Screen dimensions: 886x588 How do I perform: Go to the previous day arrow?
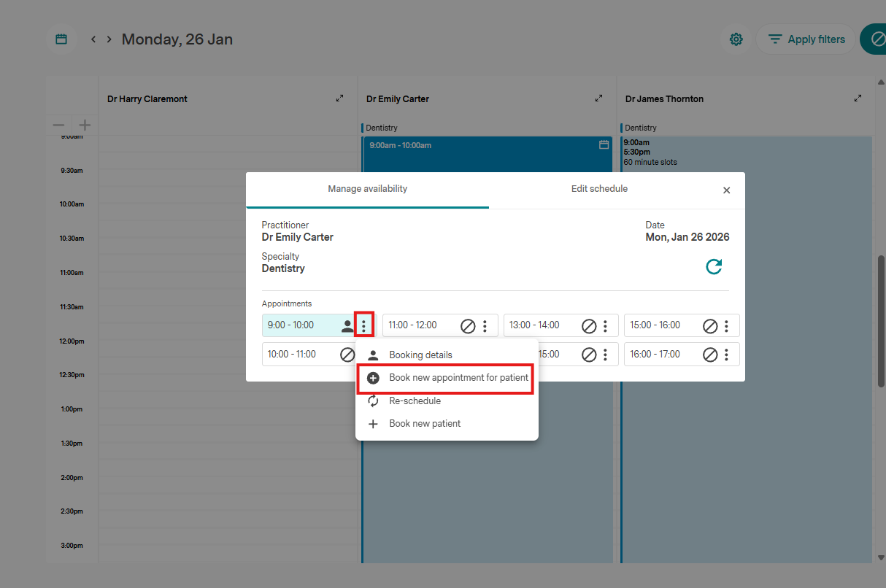(93, 39)
